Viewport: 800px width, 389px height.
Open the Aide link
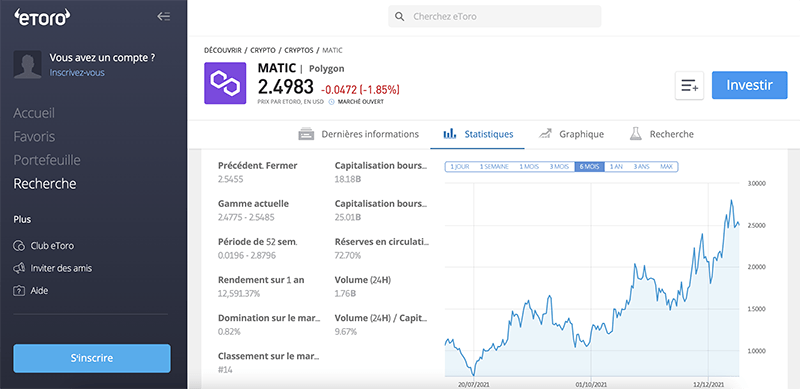[39, 291]
